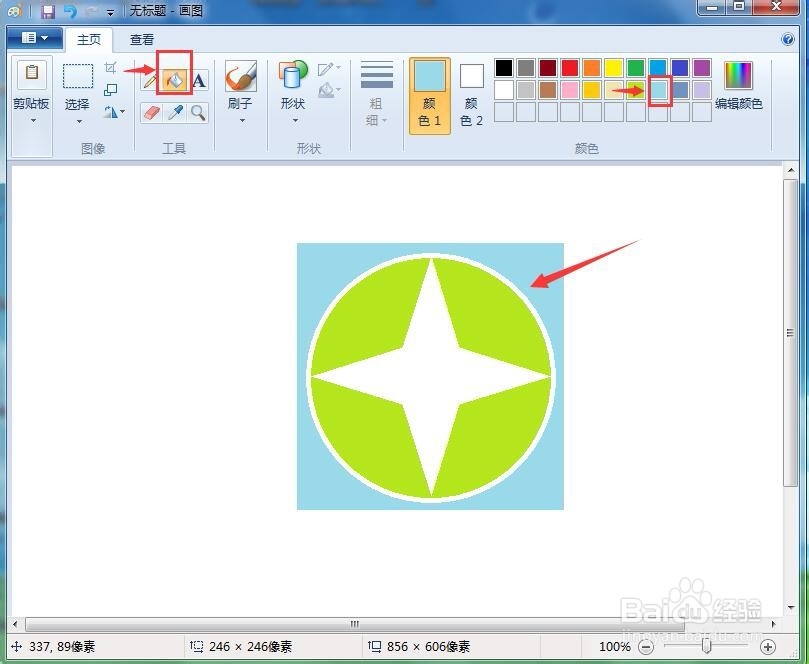This screenshot has height=664, width=809.
Task: Expand the Brushes (刷子) dropdown arrow
Action: [x=241, y=121]
